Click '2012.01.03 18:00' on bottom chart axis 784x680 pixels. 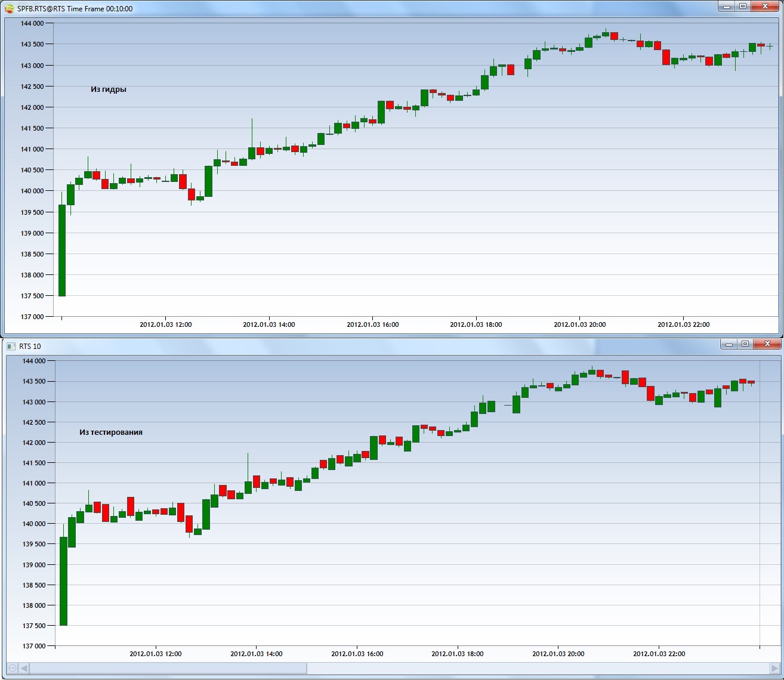coord(458,654)
